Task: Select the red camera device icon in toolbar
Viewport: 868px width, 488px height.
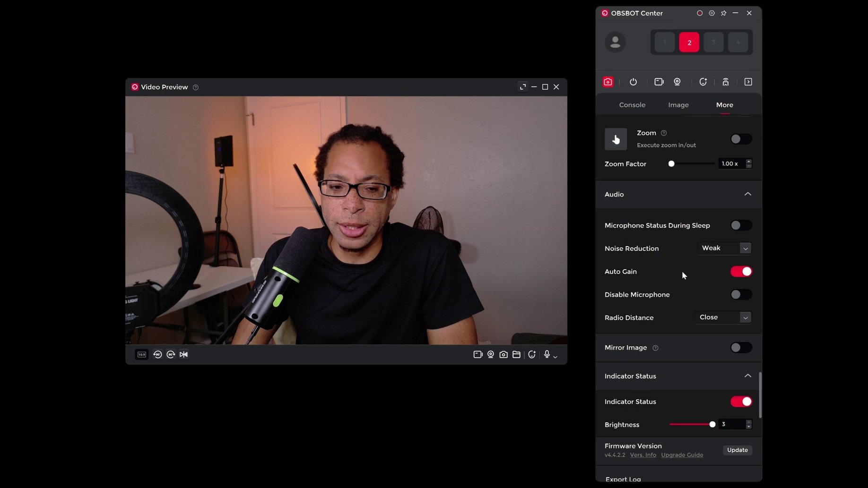Action: (x=608, y=82)
